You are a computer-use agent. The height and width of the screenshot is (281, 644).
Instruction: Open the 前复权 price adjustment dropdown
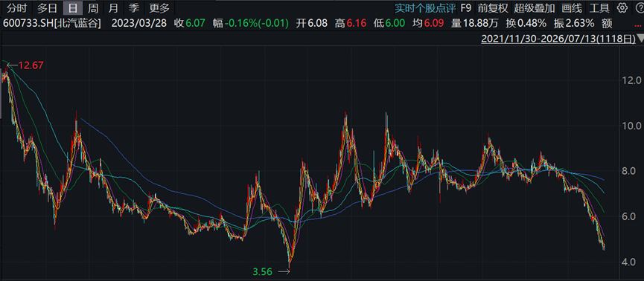(493, 7)
